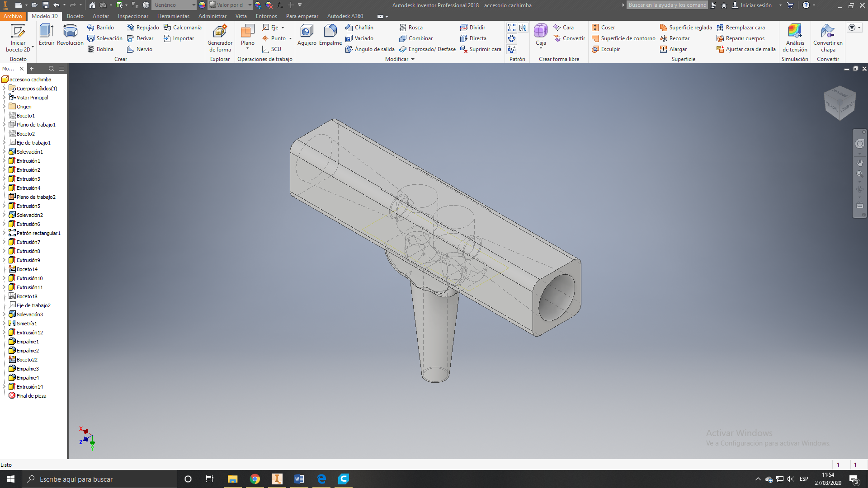Image resolution: width=868 pixels, height=488 pixels.
Task: Expand the Origen folder node
Action: (4, 107)
